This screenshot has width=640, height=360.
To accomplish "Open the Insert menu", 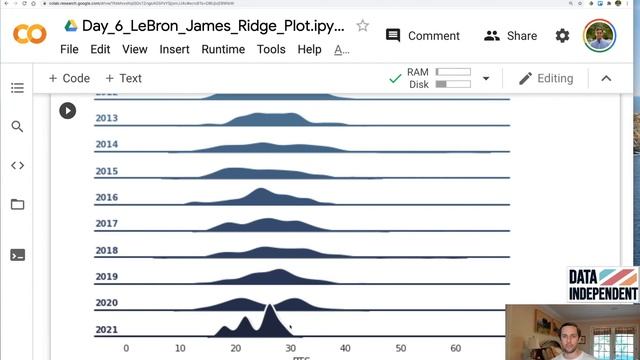I will tap(174, 49).
